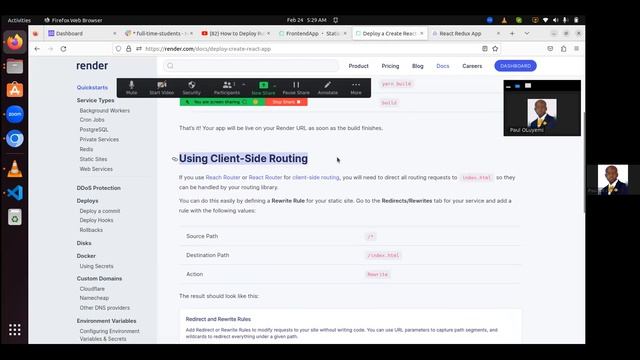Close the Deploy a Create React tab
This screenshot has height=360, width=640.
pyautogui.click(x=422, y=33)
